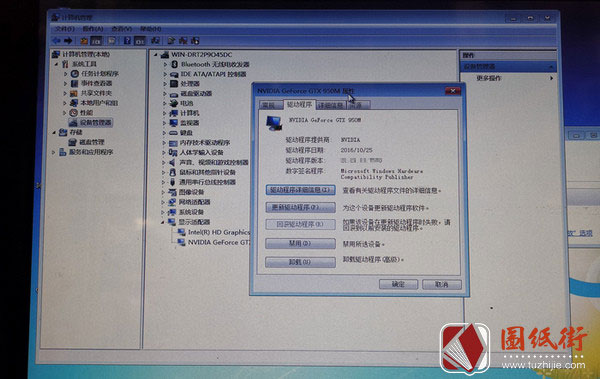Open the 更多操作 submenu arrow
600x379 pixels.
tap(551, 78)
